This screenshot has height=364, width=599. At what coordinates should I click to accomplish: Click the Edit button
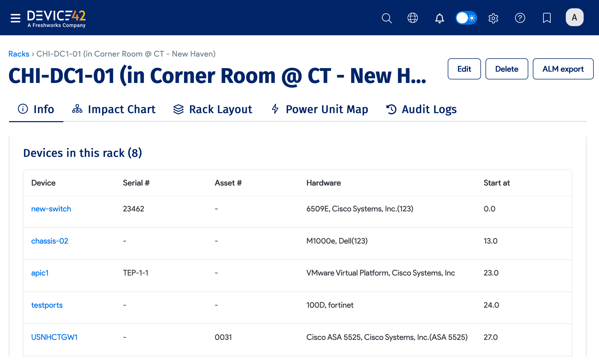(464, 69)
